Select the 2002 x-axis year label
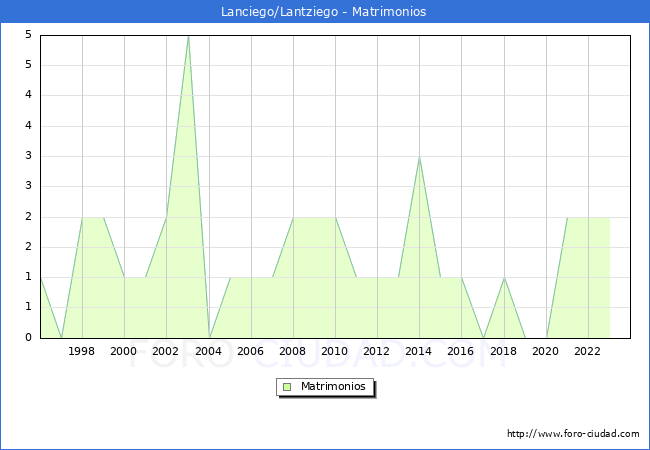 click(166, 351)
